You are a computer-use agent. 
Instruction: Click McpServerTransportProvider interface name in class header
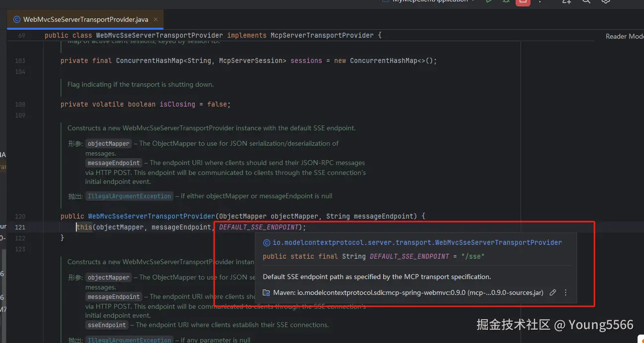(x=322, y=36)
